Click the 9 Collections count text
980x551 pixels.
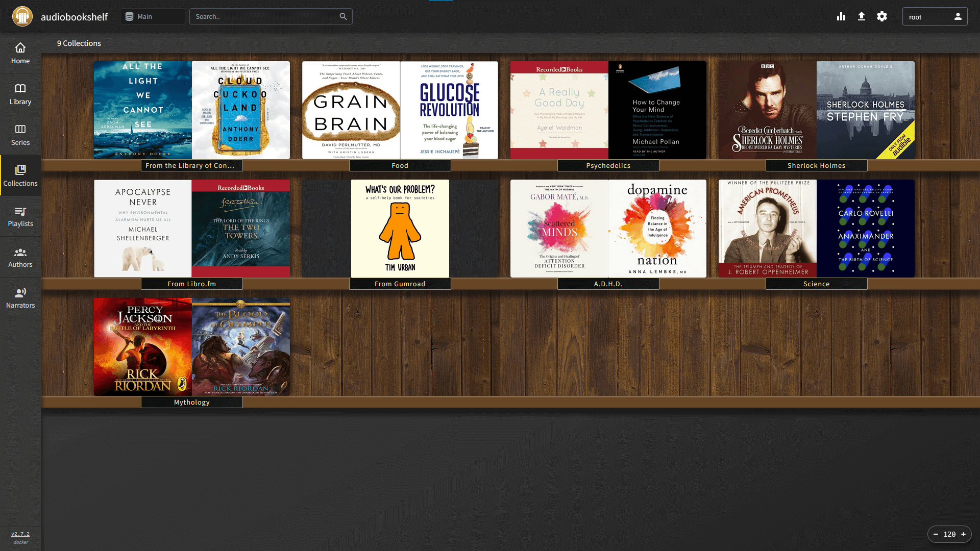click(79, 43)
